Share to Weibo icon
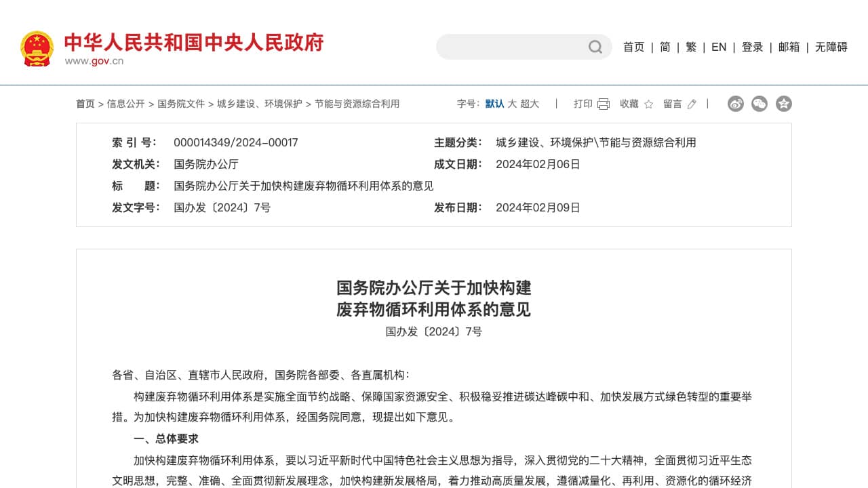Image resolution: width=868 pixels, height=488 pixels. [736, 104]
